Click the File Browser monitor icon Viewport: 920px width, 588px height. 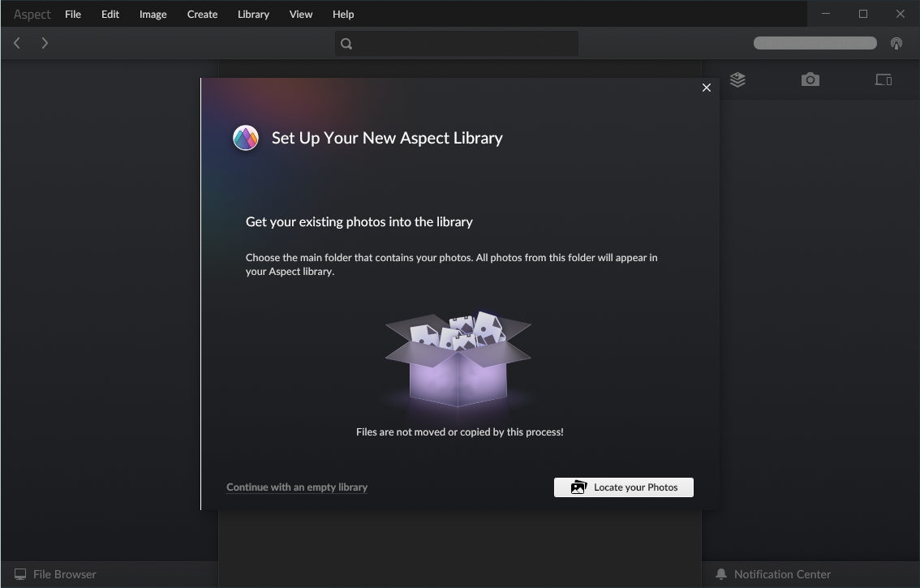20,574
